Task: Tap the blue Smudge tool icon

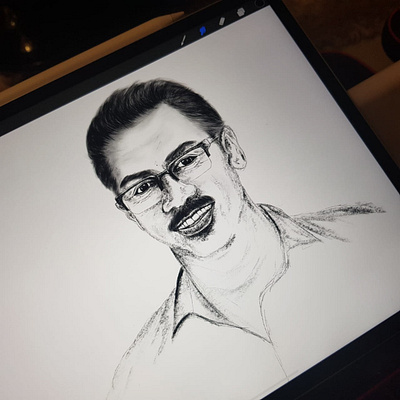Action: click(x=202, y=31)
